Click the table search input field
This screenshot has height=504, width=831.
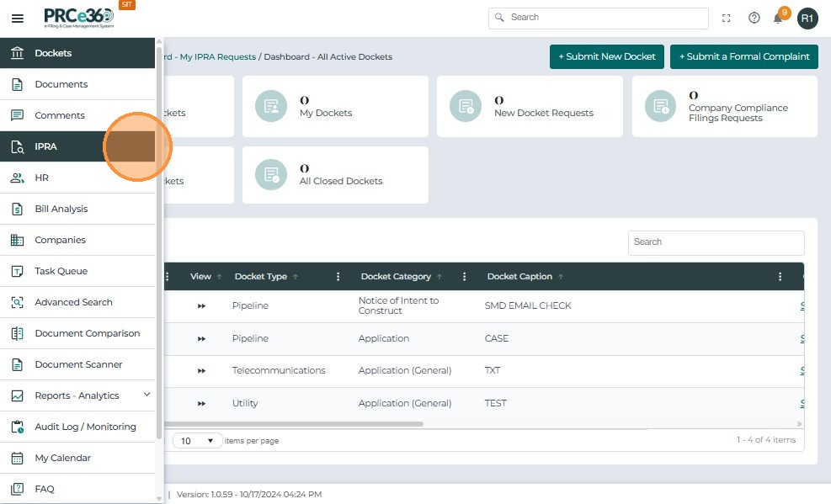tap(716, 242)
